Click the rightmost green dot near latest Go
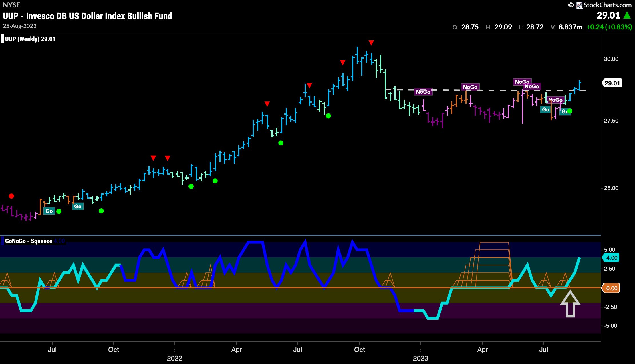This screenshot has height=364, width=635. tap(570, 111)
